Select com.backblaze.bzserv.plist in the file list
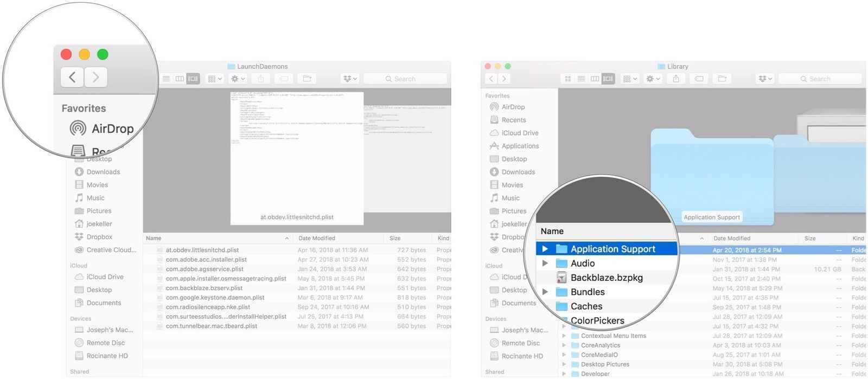The width and height of the screenshot is (868, 379). pyautogui.click(x=204, y=288)
